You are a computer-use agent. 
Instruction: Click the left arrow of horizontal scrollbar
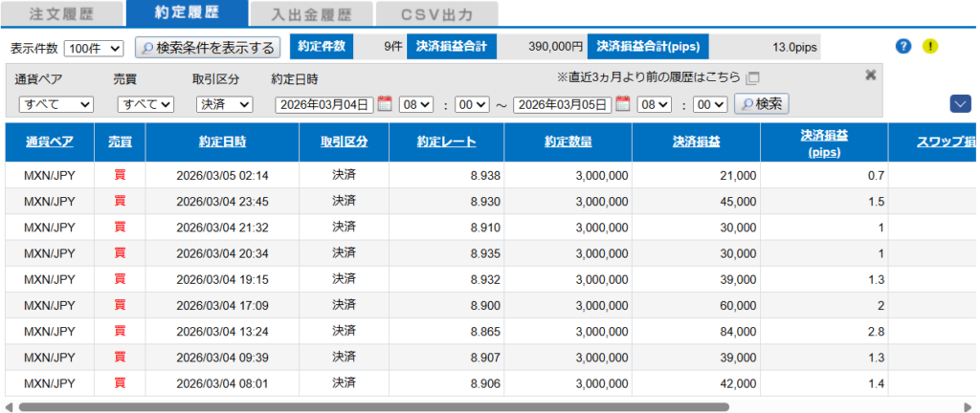[x=9, y=406]
